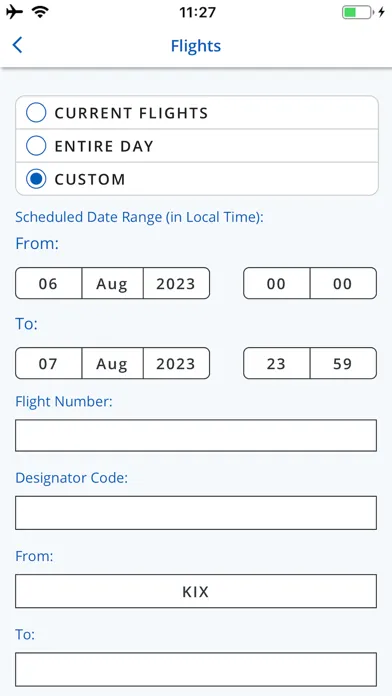392x696 pixels.
Task: Tap the airplane mode status icon
Action: (15, 12)
